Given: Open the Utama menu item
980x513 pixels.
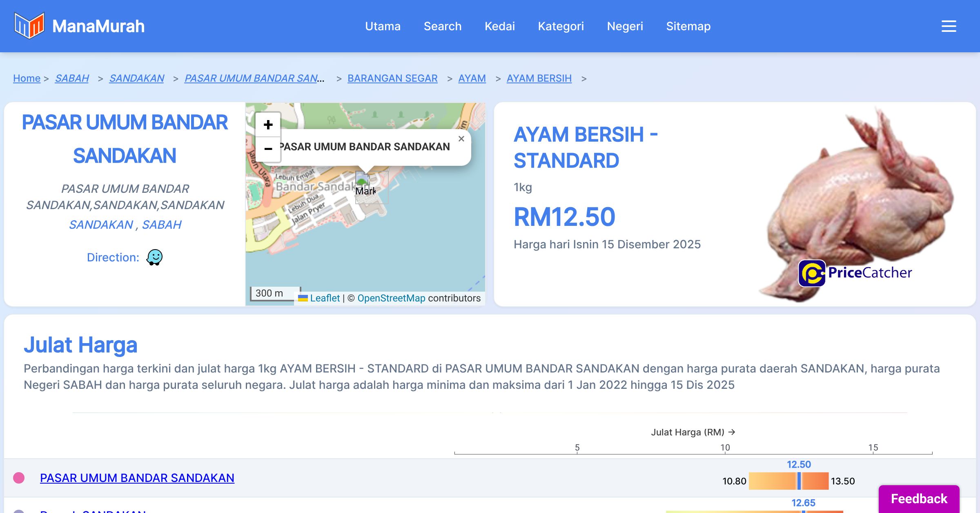Looking at the screenshot, I should 383,26.
